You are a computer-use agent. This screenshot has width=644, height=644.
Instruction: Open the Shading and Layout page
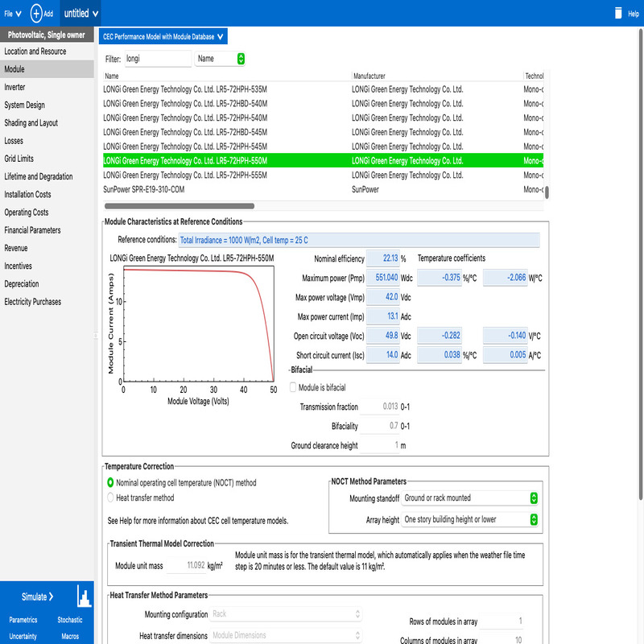(x=47, y=123)
